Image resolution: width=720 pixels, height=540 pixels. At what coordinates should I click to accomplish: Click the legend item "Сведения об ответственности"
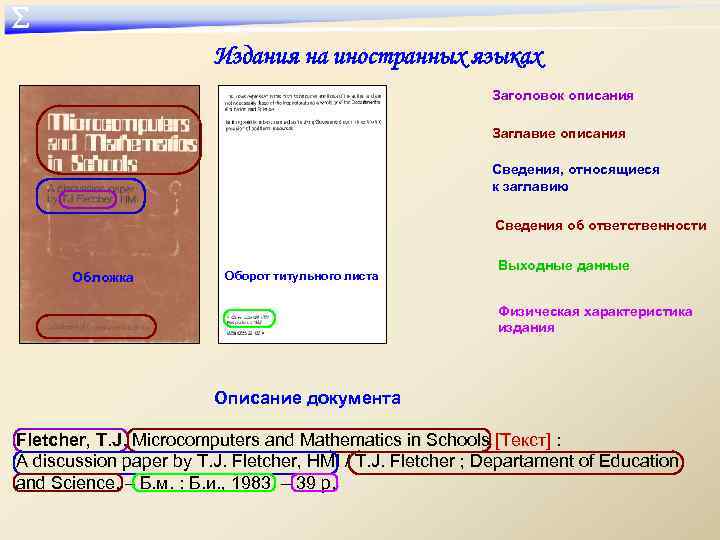click(x=600, y=225)
